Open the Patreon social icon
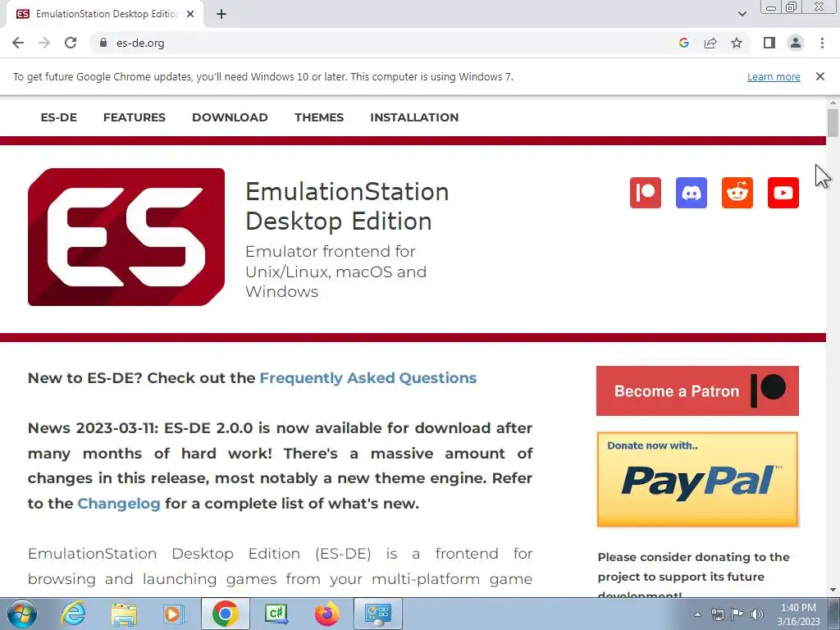The width and height of the screenshot is (840, 630). click(x=645, y=193)
